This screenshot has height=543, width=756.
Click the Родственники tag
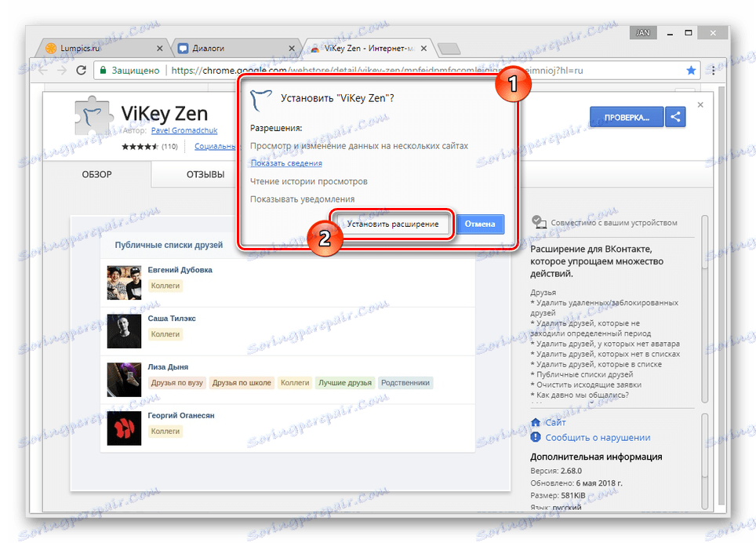(405, 383)
